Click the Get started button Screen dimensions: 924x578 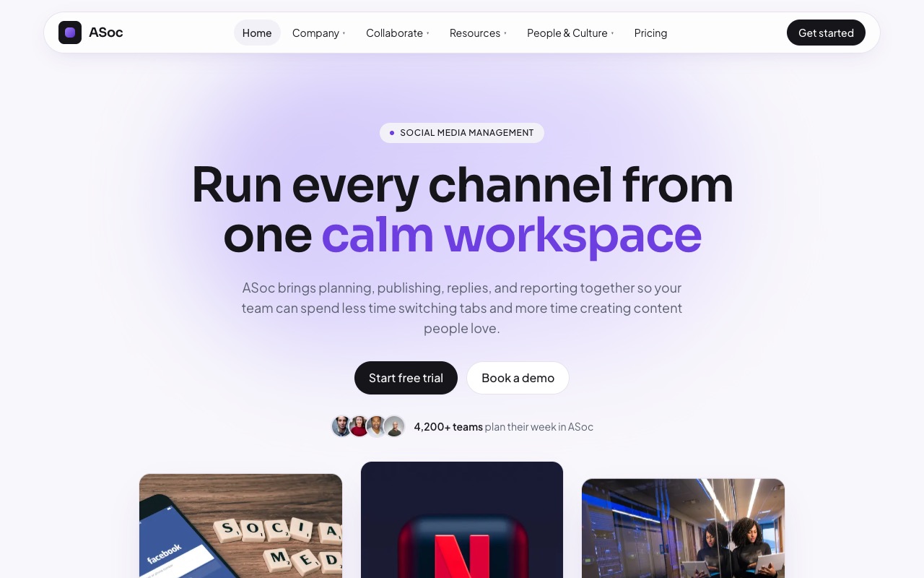point(826,33)
